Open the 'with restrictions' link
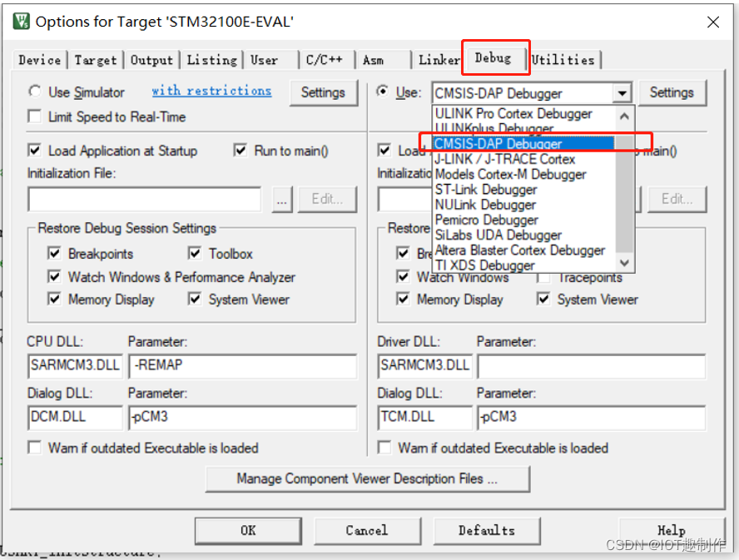The image size is (739, 560). click(211, 91)
